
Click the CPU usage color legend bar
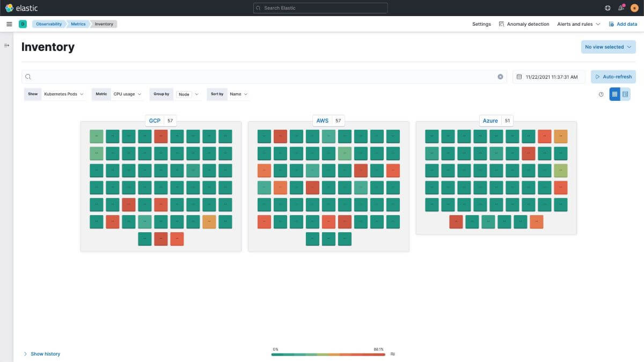coord(328,354)
